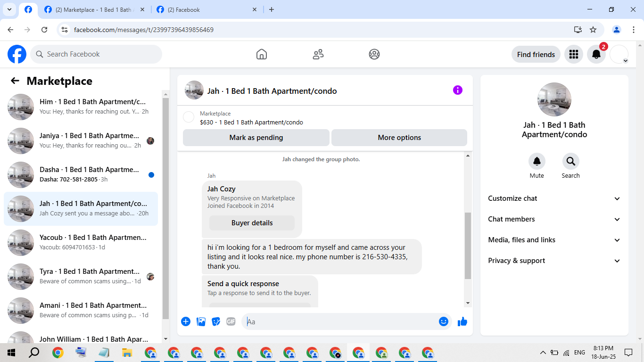This screenshot has width=644, height=362.
Task: Go back in browser history
Action: [10, 30]
